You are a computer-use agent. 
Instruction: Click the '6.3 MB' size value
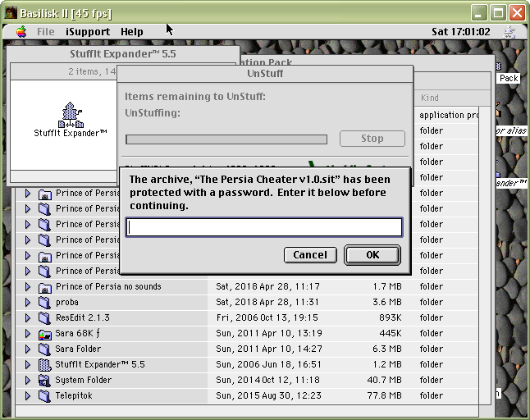point(387,349)
